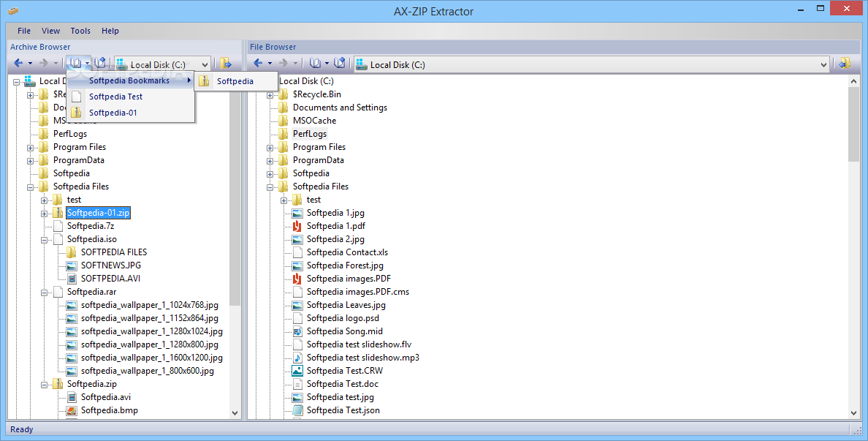Select Softpedia.7z in Archive Browser
The height and width of the screenshot is (441, 868).
91,226
